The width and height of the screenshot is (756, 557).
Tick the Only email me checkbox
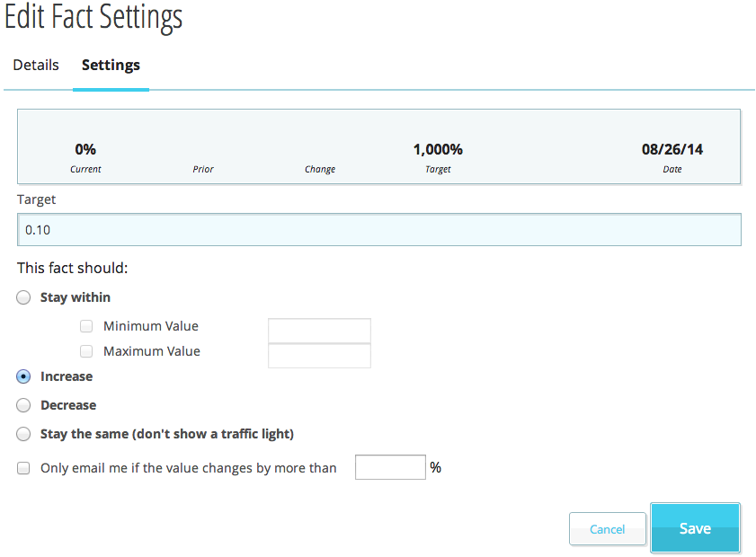(x=24, y=468)
